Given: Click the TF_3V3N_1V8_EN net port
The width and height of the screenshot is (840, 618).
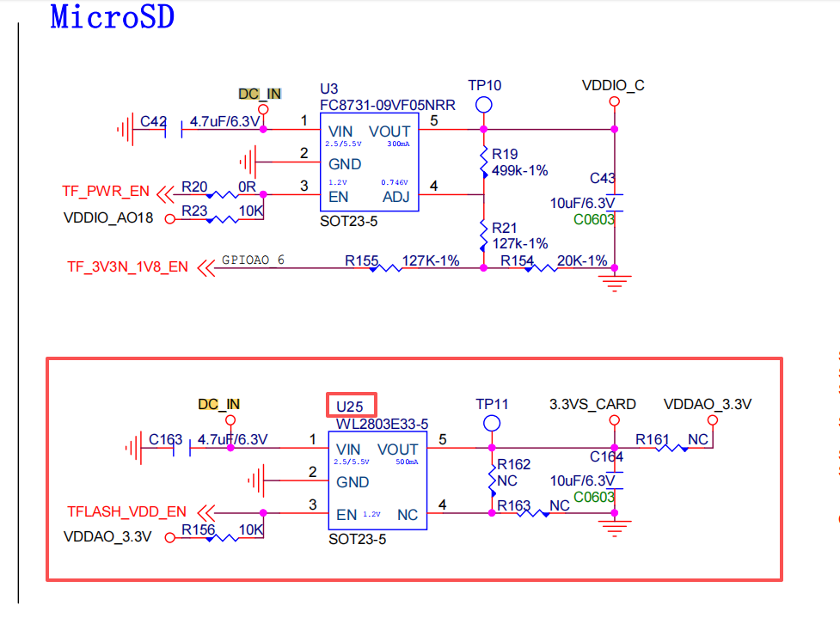Looking at the screenshot, I should tap(127, 266).
